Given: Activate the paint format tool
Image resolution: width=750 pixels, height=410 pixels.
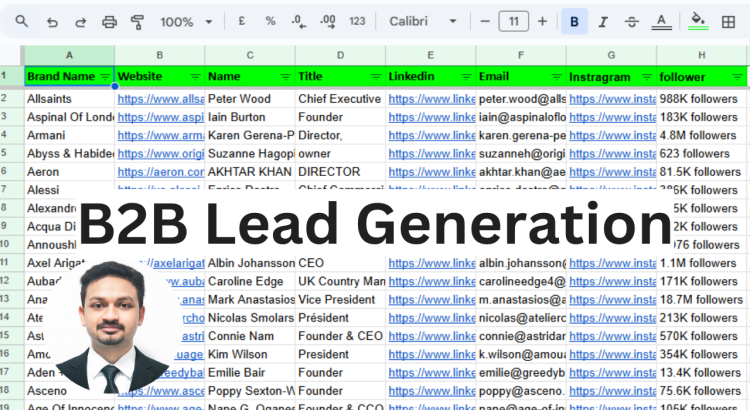Looking at the screenshot, I should coord(137,22).
